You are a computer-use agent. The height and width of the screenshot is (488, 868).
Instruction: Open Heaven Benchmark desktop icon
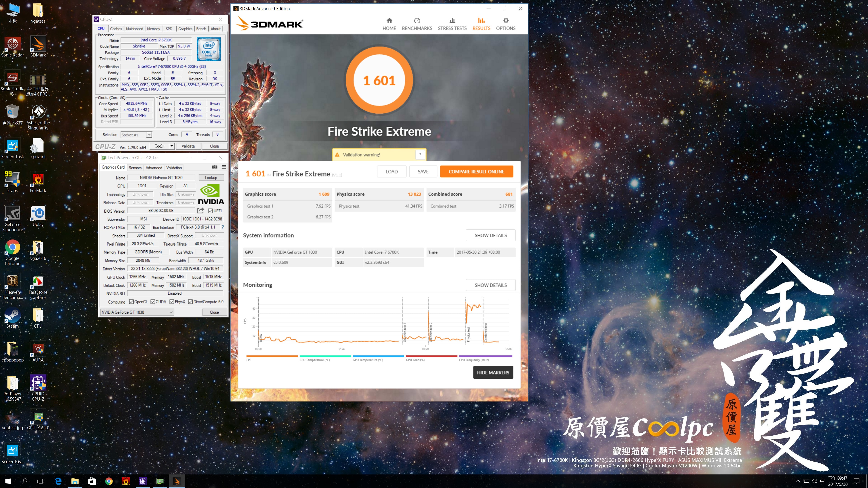click(12, 287)
